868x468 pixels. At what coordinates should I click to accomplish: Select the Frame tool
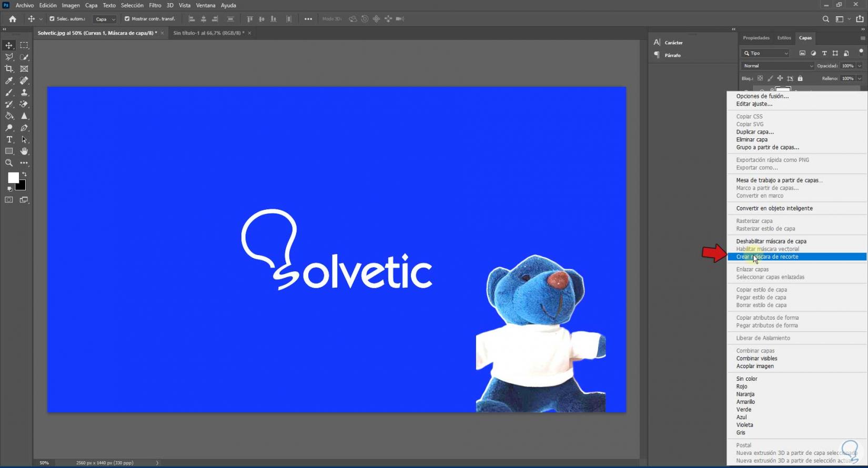click(x=24, y=69)
